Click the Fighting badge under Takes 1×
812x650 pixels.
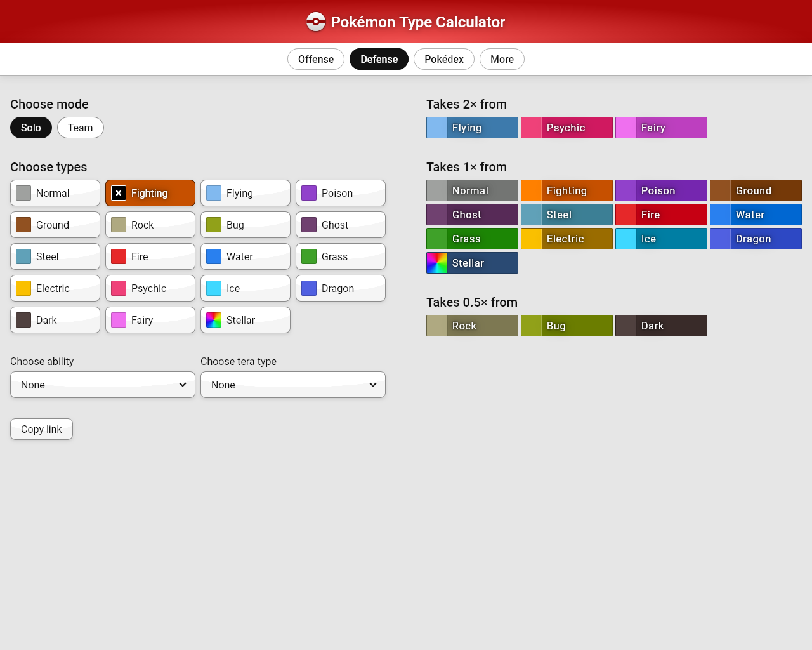click(566, 190)
